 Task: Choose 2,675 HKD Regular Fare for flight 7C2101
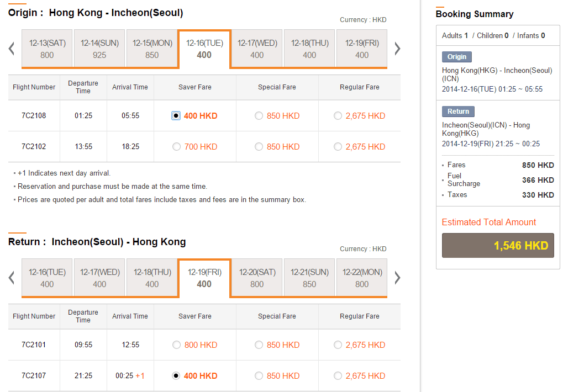(338, 345)
